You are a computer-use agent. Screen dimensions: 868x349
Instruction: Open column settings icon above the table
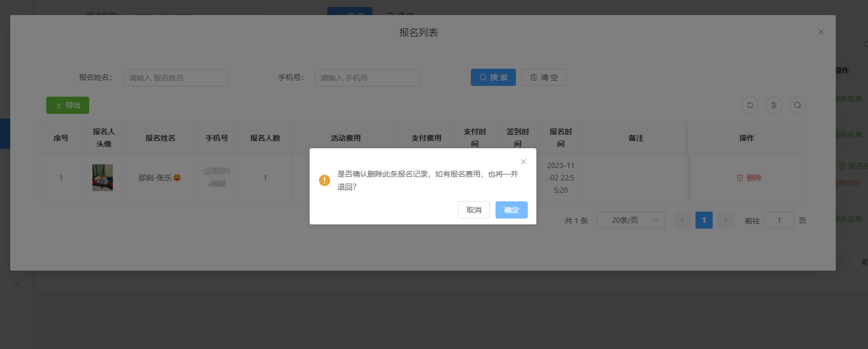(x=773, y=105)
